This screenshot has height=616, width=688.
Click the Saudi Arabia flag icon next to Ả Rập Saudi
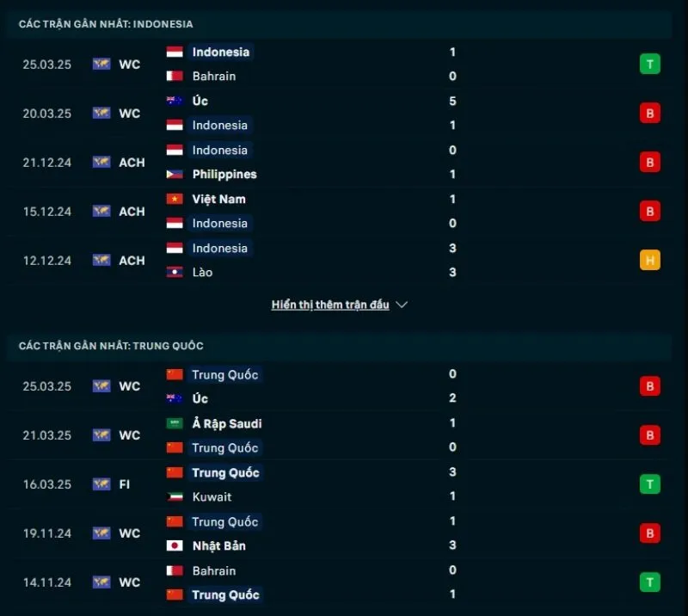tap(174, 423)
